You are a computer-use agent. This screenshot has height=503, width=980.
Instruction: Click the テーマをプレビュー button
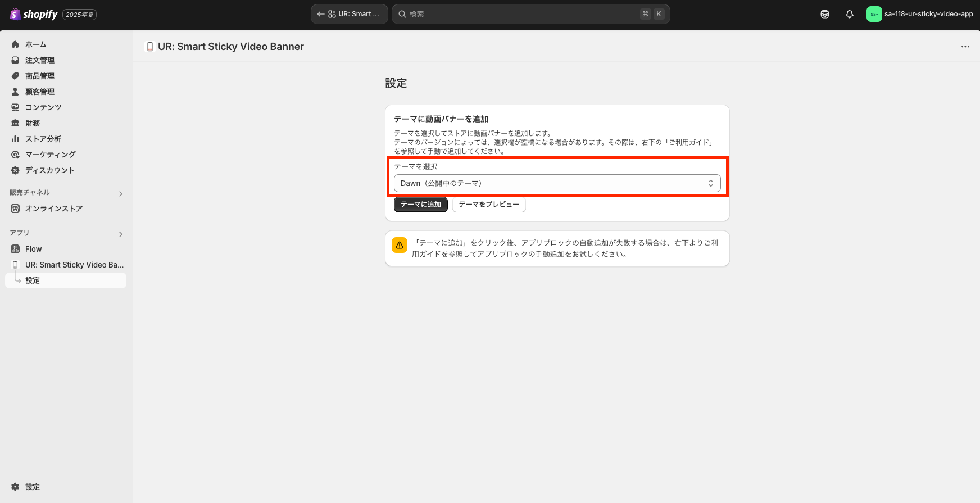pos(489,205)
